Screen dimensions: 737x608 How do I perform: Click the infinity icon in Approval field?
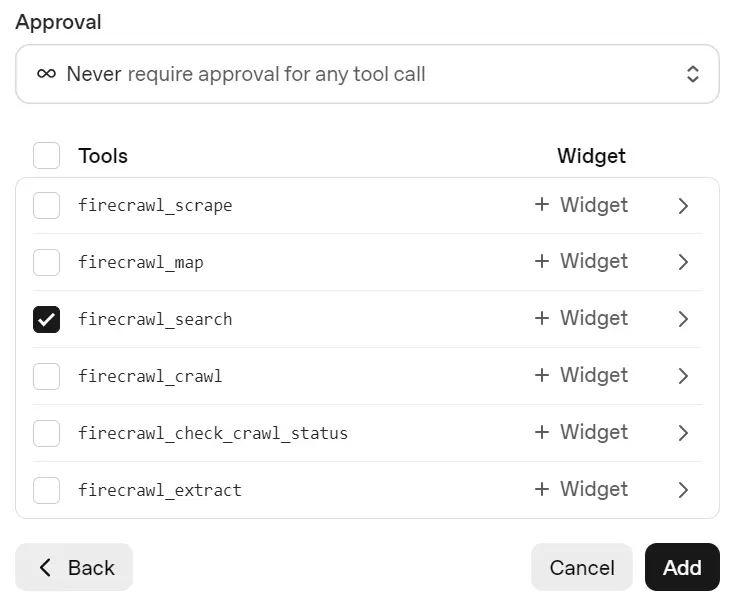46,74
